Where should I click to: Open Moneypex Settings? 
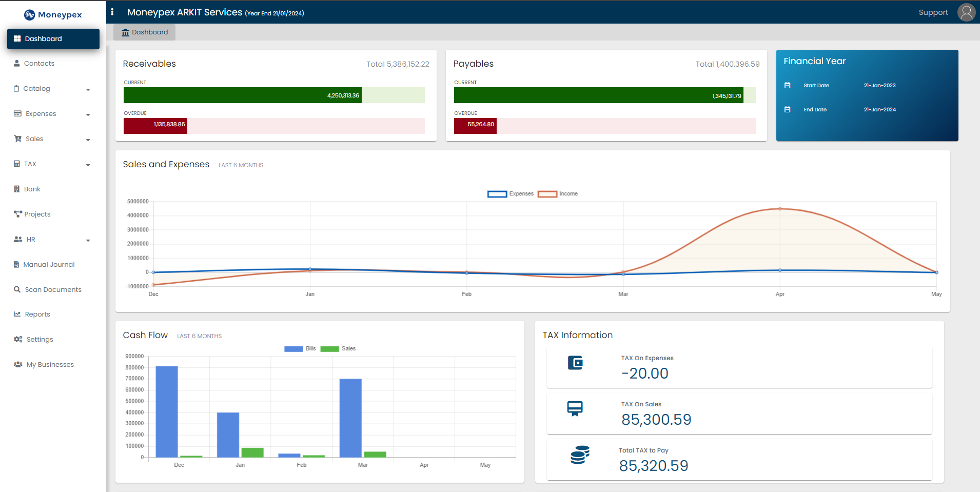[x=39, y=339]
